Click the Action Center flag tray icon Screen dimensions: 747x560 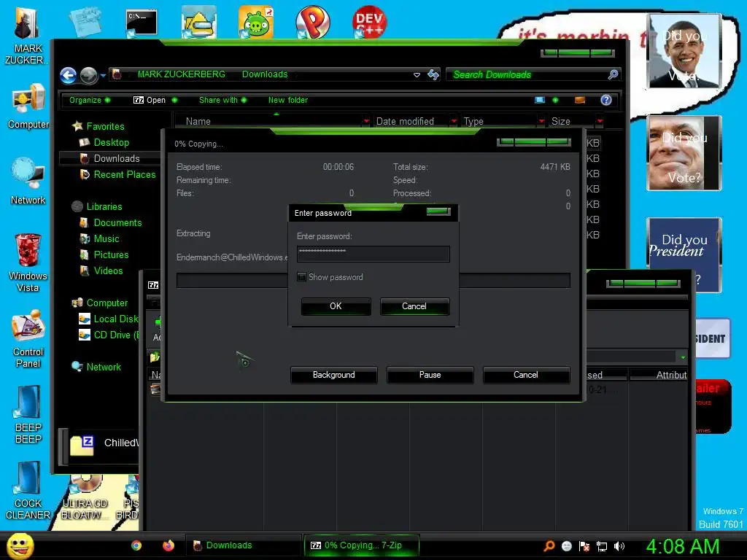[x=584, y=546]
